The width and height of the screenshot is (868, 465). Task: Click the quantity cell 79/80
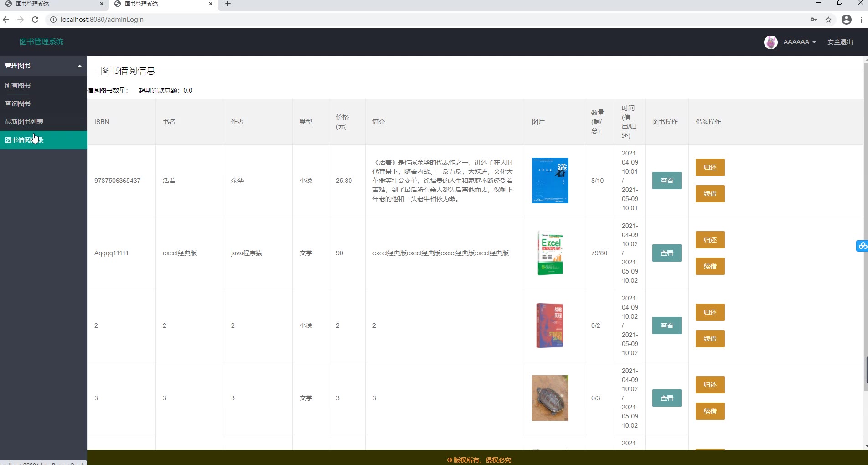(599, 253)
